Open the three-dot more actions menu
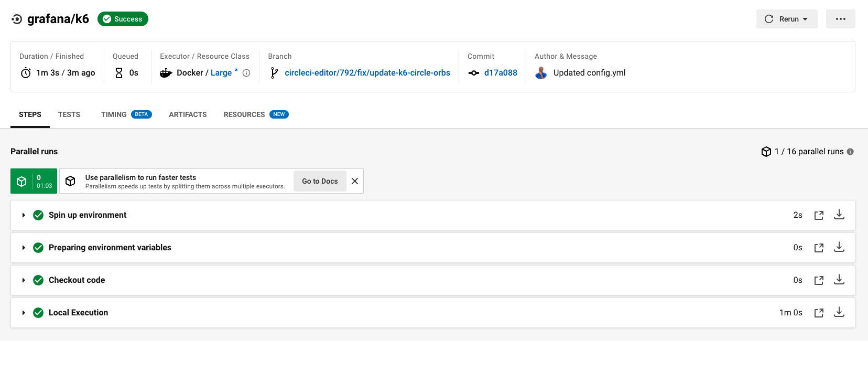The image size is (868, 371). (x=841, y=19)
